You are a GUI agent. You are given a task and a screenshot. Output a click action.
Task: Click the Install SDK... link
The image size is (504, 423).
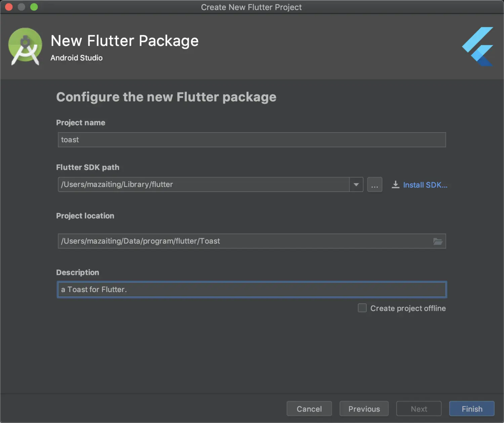[x=425, y=185]
